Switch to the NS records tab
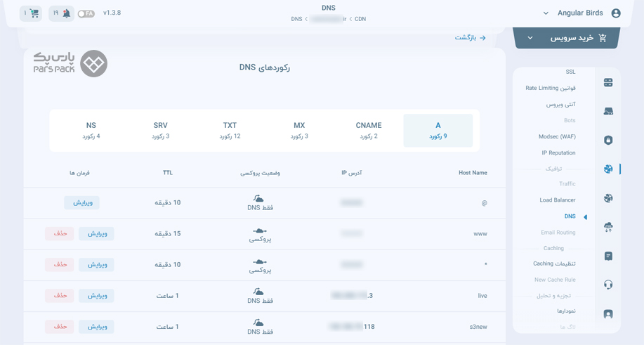The width and height of the screenshot is (644, 345). [91, 130]
